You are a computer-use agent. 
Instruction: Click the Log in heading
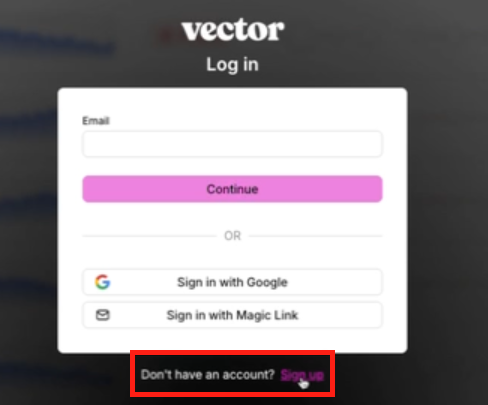point(232,64)
